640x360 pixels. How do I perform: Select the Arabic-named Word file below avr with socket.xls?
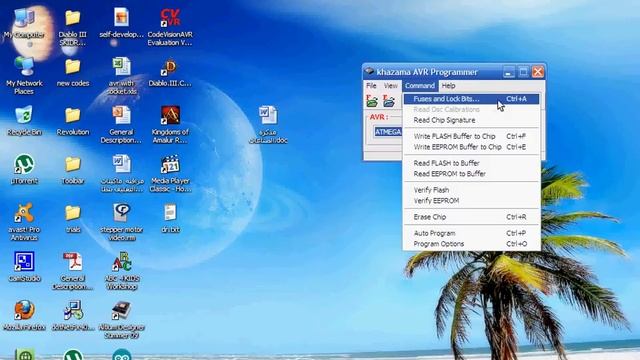pyautogui.click(x=121, y=173)
